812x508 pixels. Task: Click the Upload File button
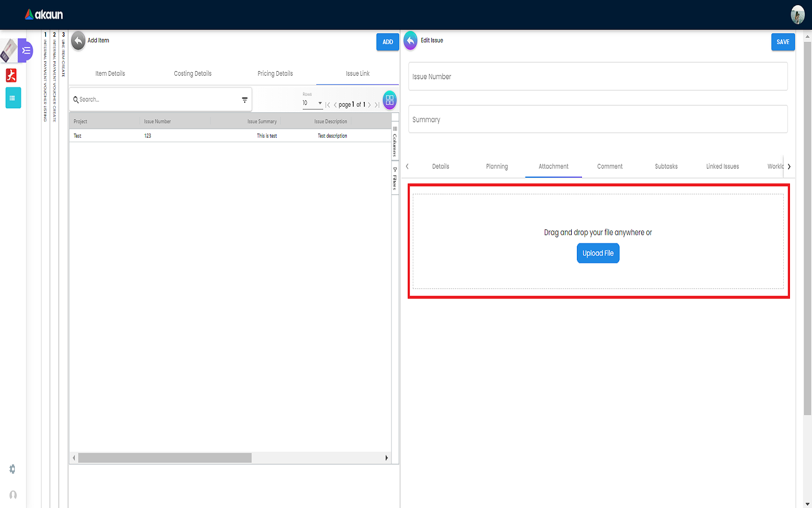tap(598, 253)
